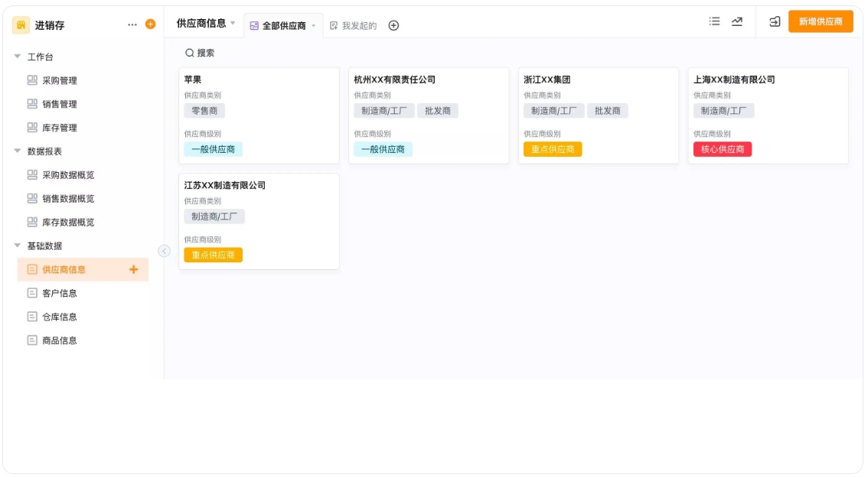Collapse the 工作台 section in the sidebar
The height and width of the screenshot is (478, 868).
point(17,56)
